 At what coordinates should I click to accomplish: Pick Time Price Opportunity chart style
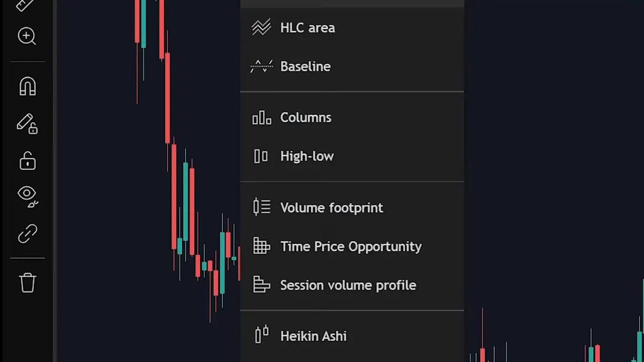click(351, 246)
